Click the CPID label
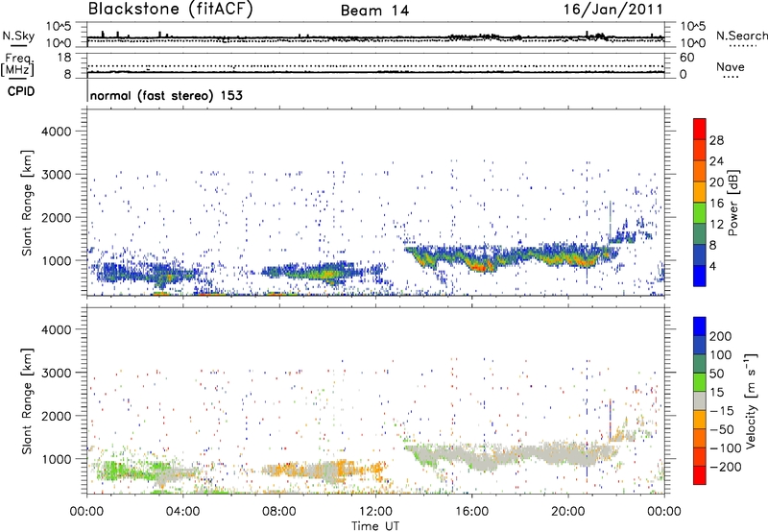The image size is (768, 532). point(21,91)
